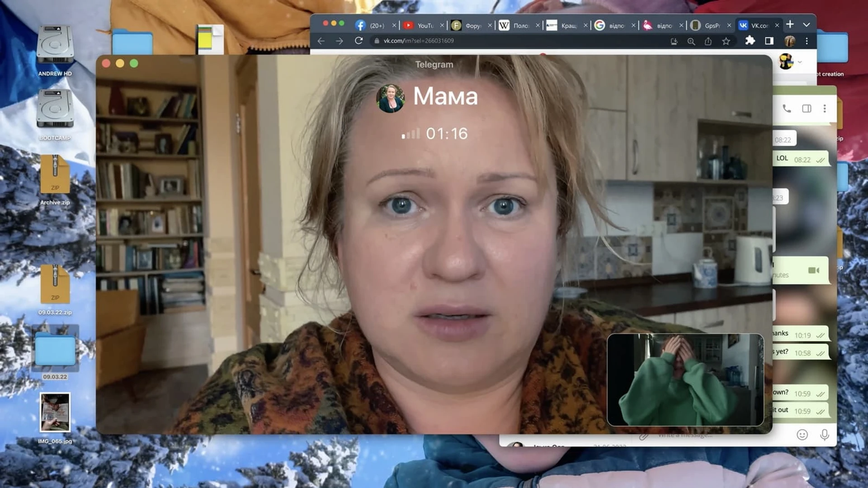Switch to the Facebook (20+) browser tab

371,25
